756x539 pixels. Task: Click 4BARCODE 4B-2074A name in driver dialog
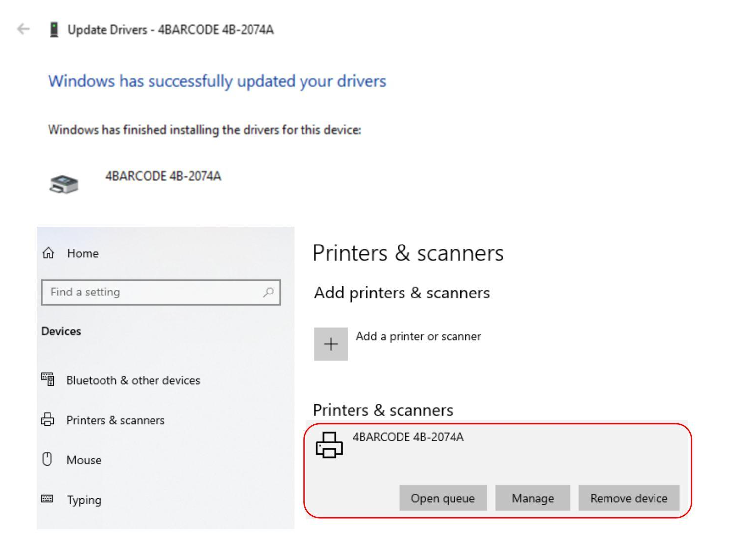coord(163,176)
